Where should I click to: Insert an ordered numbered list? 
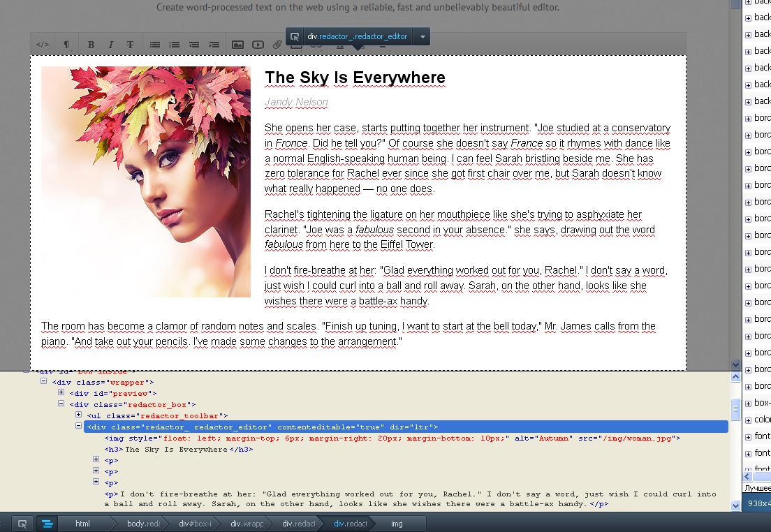[175, 45]
